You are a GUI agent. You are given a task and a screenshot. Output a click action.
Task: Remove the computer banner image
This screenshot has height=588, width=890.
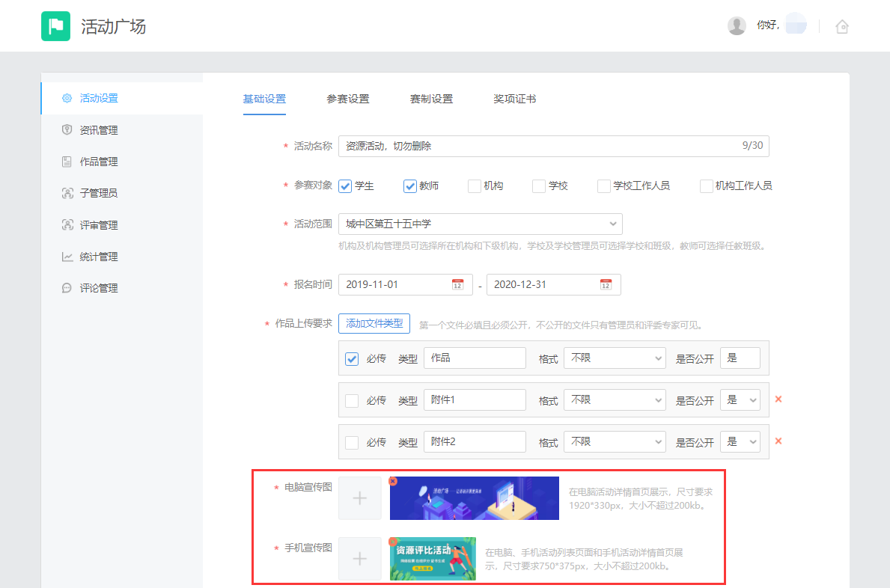[x=393, y=481]
